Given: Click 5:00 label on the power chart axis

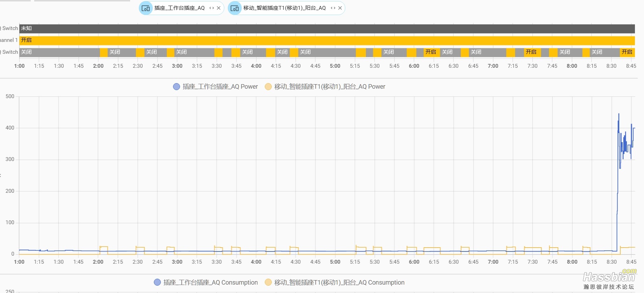Looking at the screenshot, I should click(x=335, y=262).
